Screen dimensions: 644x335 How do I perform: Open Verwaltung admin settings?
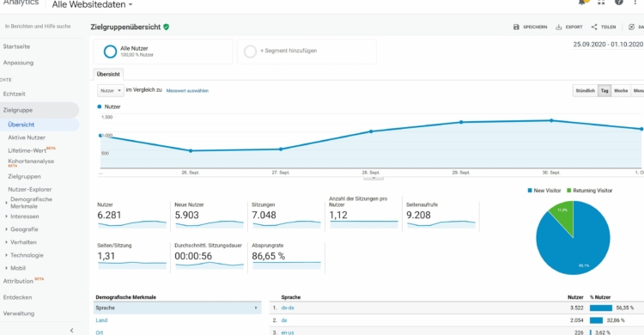(x=19, y=314)
